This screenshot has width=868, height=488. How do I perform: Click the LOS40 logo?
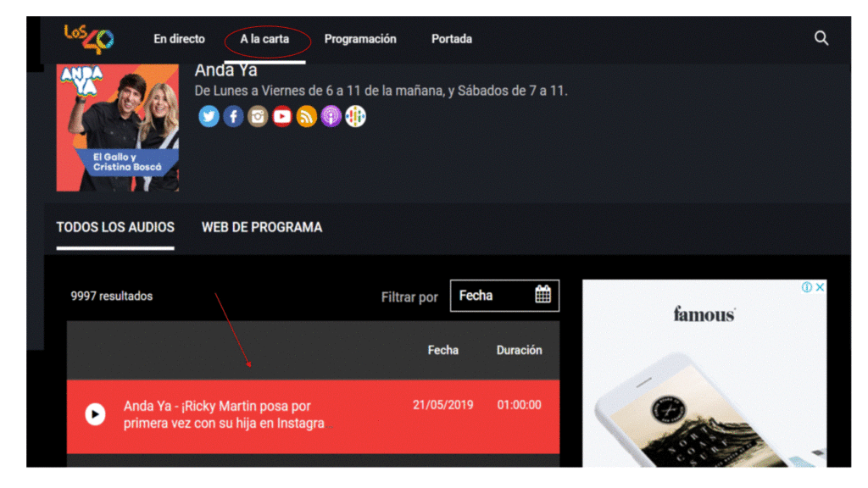tap(89, 39)
